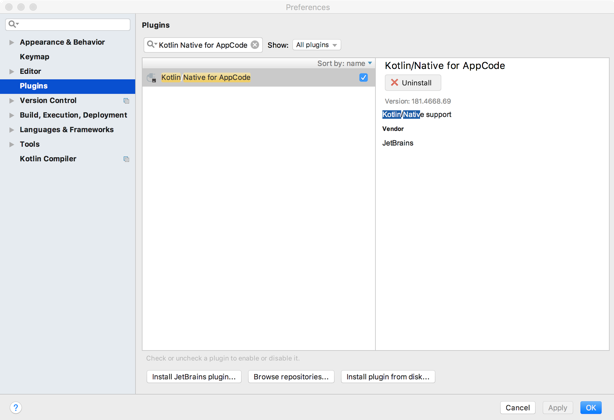This screenshot has height=420, width=614.
Task: Open Kotlin Compiler settings
Action: point(48,159)
